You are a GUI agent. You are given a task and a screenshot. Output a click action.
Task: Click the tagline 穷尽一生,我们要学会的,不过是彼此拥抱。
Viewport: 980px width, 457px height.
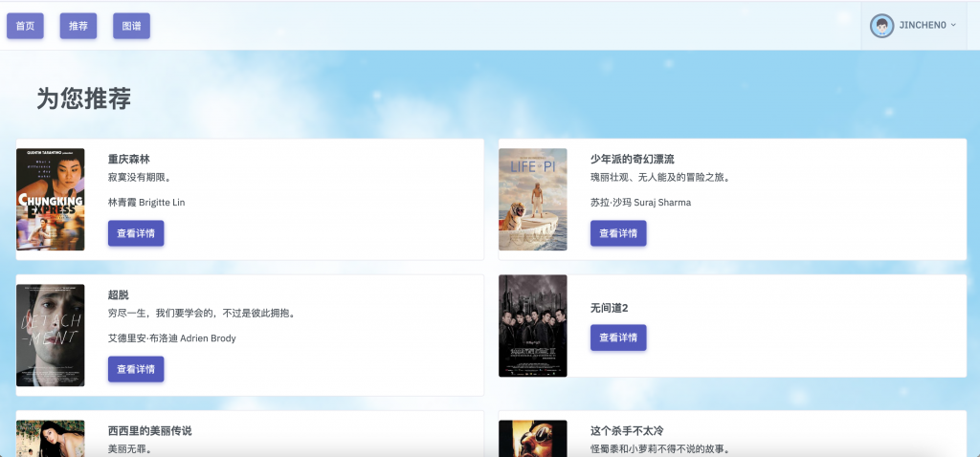point(202,314)
